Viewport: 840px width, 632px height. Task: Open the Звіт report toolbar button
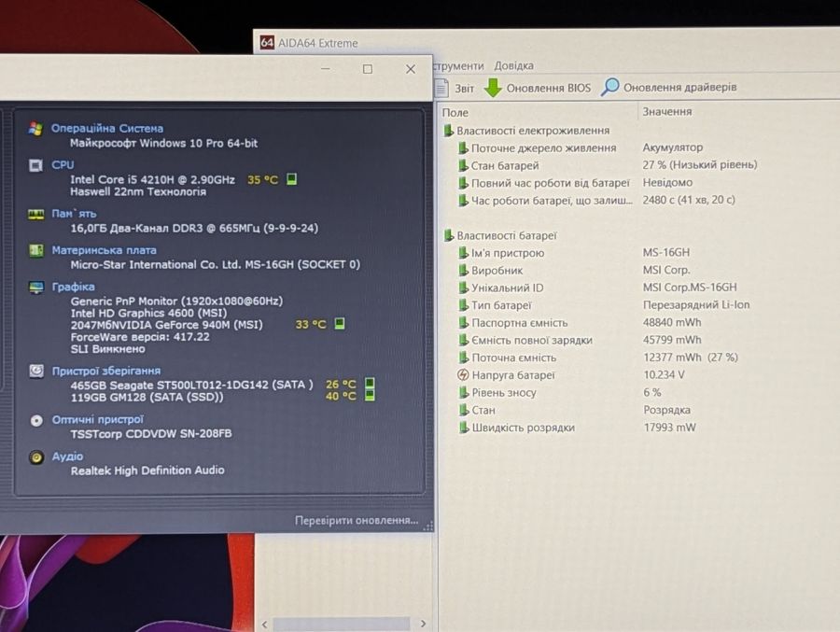455,88
